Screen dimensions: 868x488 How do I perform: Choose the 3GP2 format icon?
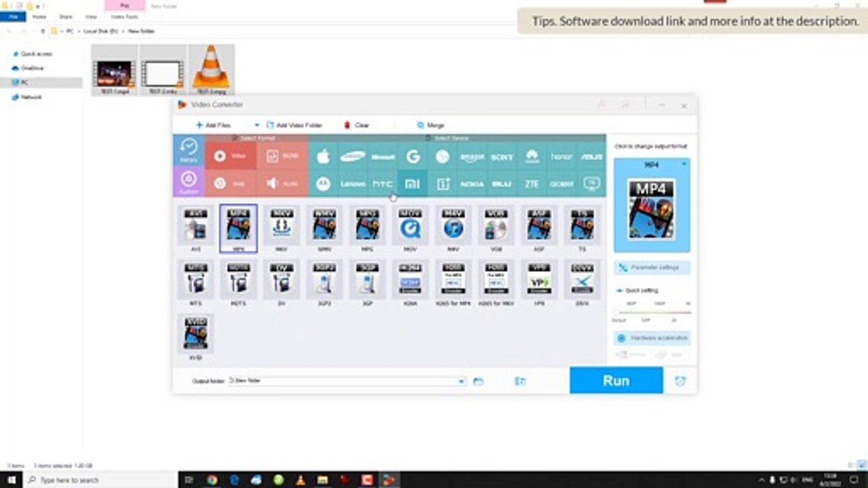pos(324,279)
